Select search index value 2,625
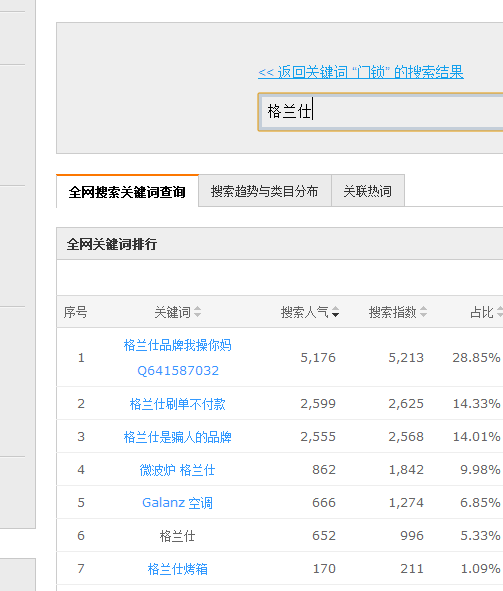The image size is (503, 591). (x=406, y=404)
